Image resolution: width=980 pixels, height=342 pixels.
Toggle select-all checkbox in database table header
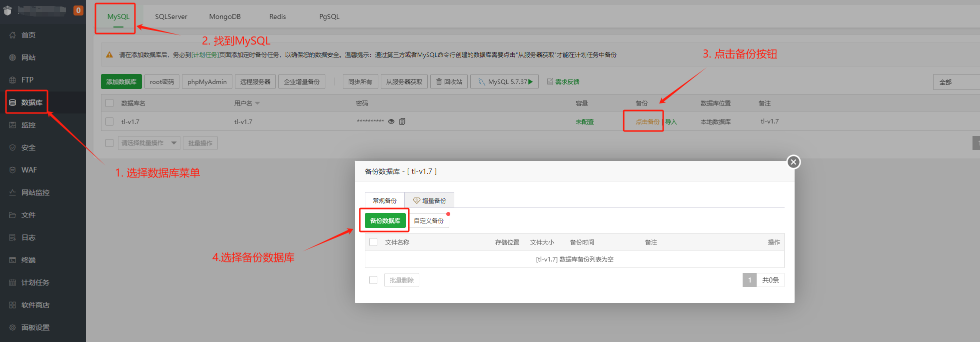109,103
